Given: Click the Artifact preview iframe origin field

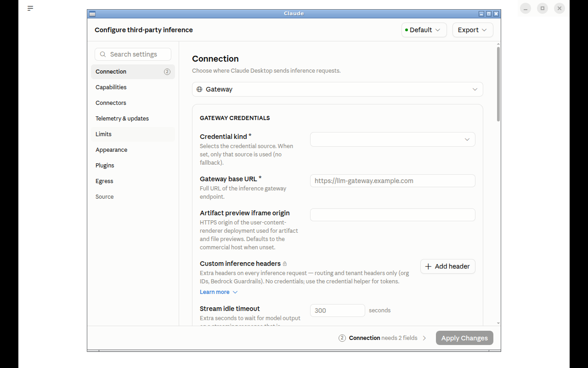Looking at the screenshot, I should coord(393,215).
